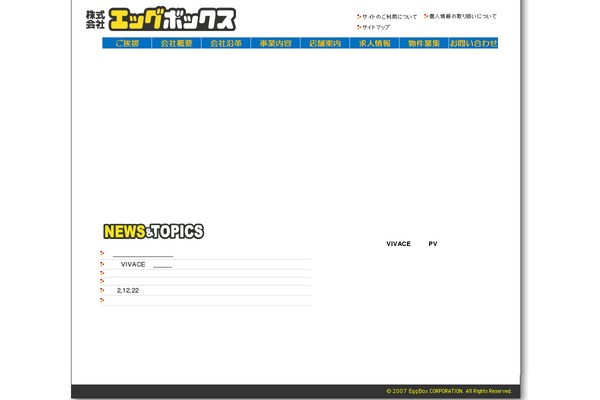This screenshot has width=600, height=400.
Task: View the 求人情報 page
Action: 374,43
